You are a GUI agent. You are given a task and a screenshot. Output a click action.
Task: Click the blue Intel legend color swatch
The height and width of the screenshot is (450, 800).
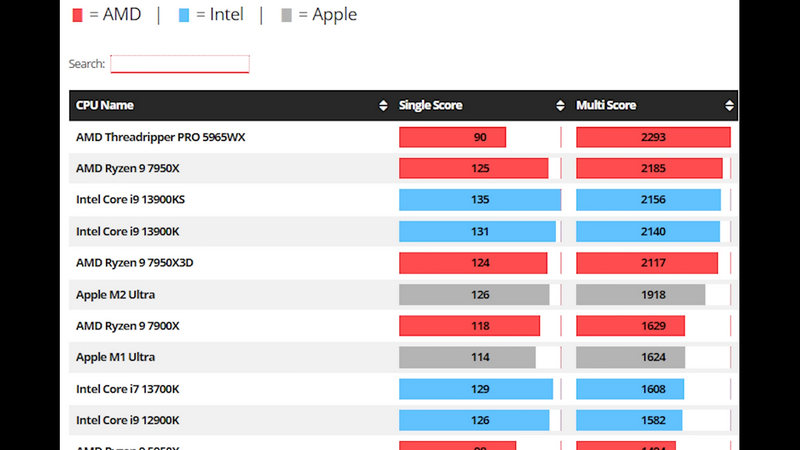(x=184, y=15)
